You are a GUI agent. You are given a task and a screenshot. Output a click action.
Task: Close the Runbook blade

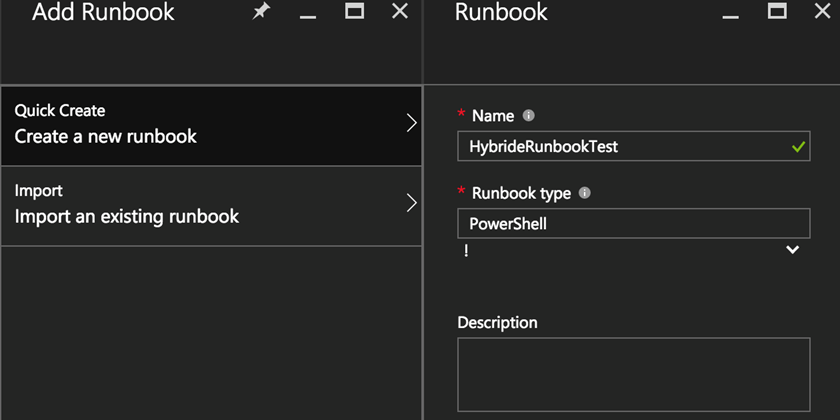[x=822, y=11]
